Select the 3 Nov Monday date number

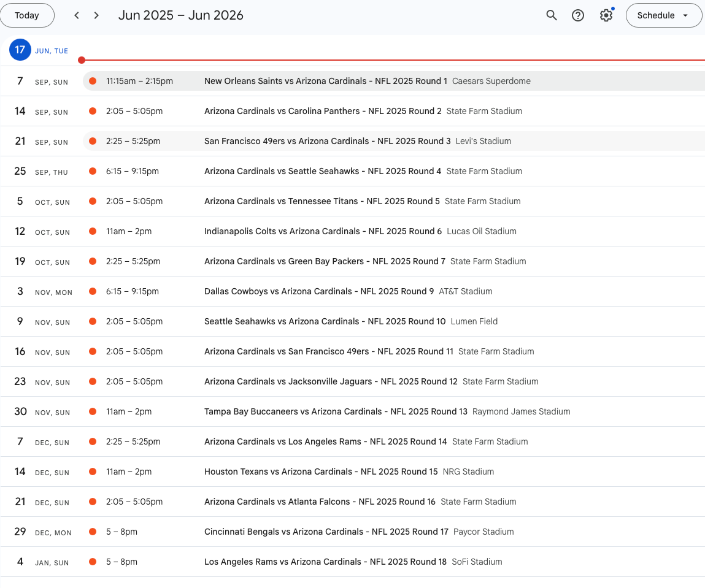point(20,291)
